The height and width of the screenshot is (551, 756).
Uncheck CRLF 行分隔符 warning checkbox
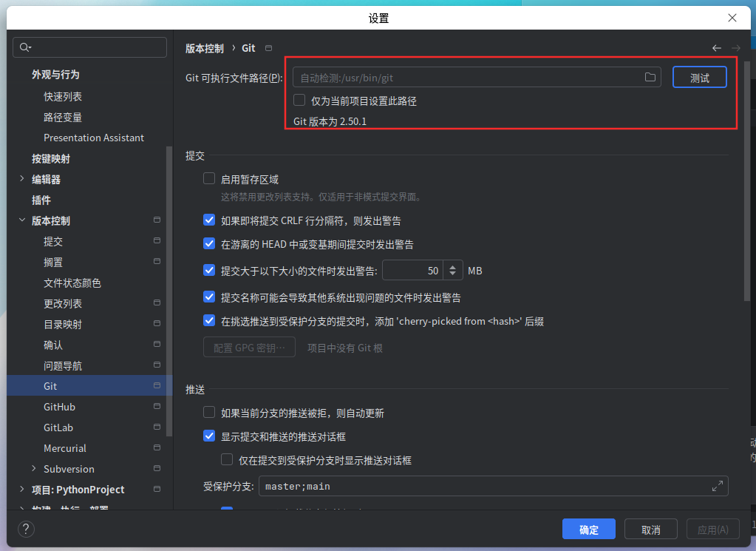pyautogui.click(x=208, y=220)
